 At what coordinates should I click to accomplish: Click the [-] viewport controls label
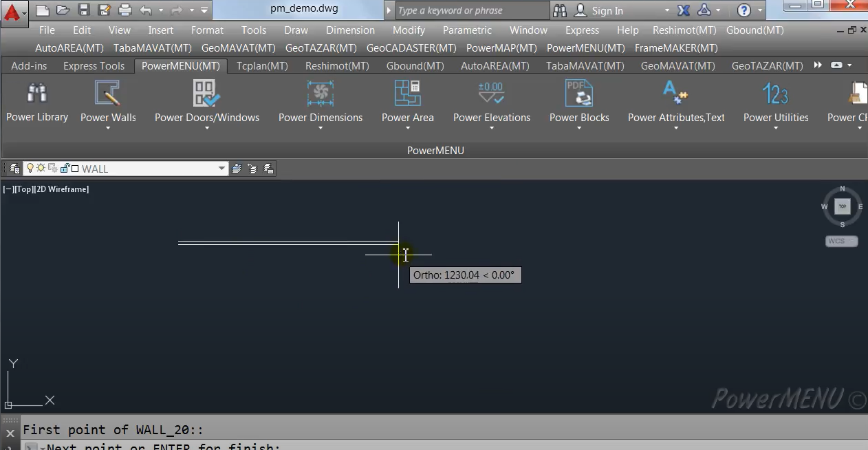[x=9, y=189]
